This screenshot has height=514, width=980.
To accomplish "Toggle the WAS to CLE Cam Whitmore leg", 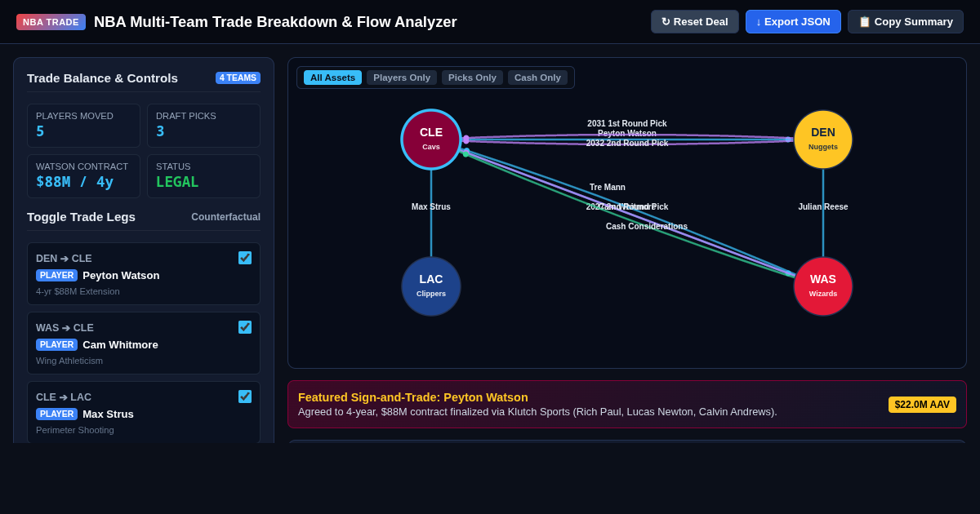I will click(245, 327).
